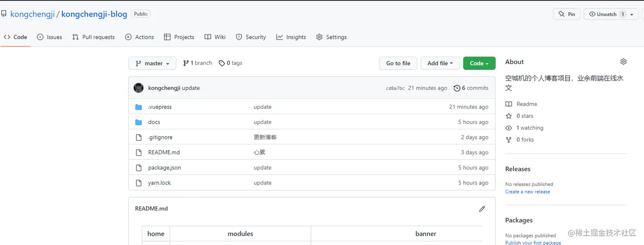Open the master branch dropdown
This screenshot has width=644, height=245.
click(x=152, y=63)
